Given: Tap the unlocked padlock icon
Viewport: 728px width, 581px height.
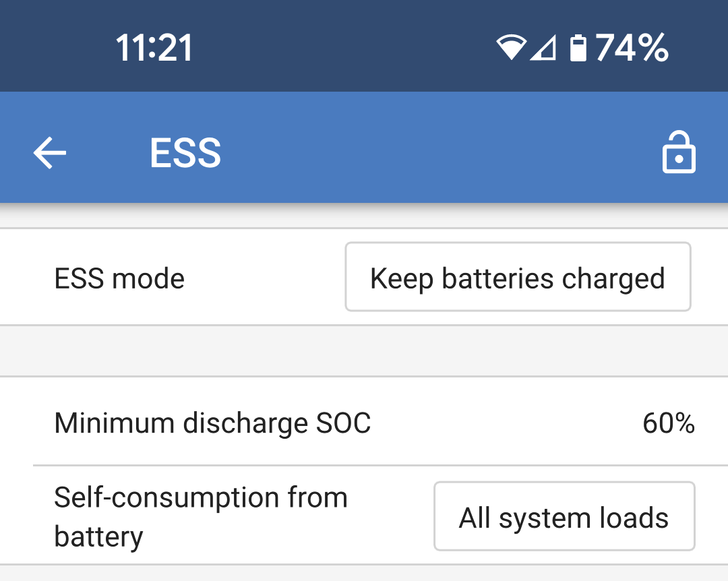Looking at the screenshot, I should click(x=678, y=153).
